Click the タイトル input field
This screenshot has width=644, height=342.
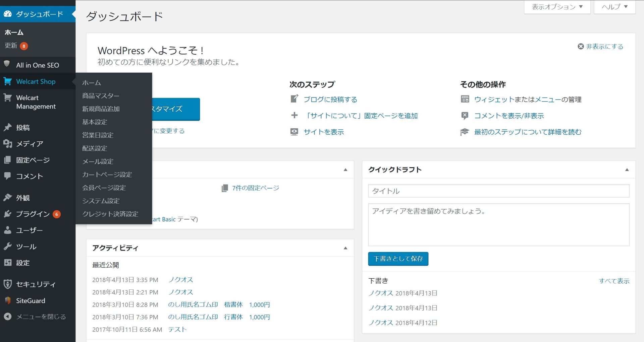click(498, 191)
